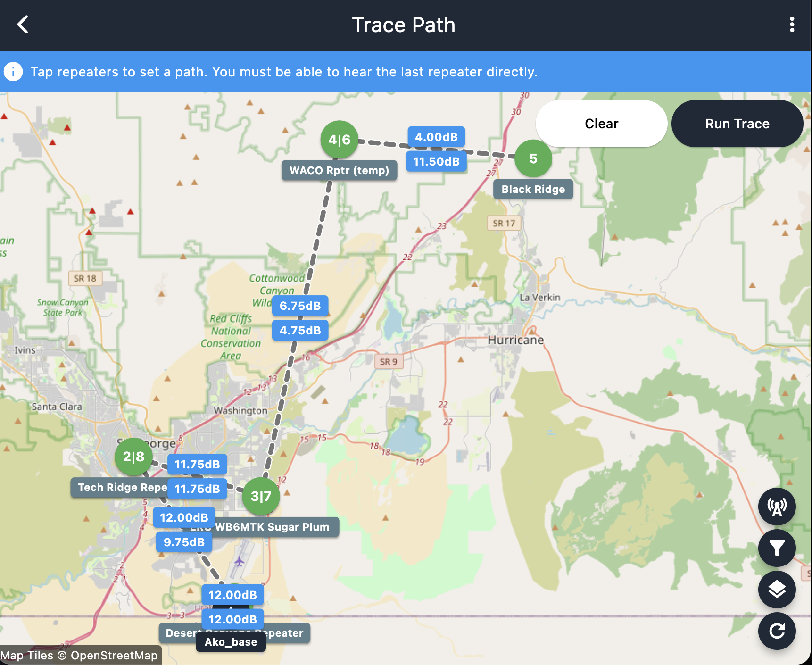812x665 pixels.
Task: Select the Ako_base label
Action: point(231,642)
